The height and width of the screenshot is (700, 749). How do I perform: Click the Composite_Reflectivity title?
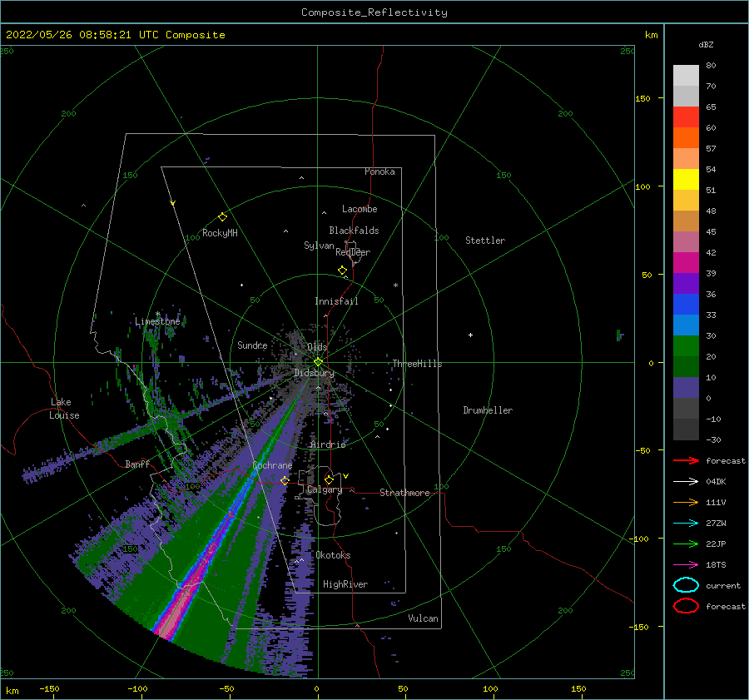point(374,12)
